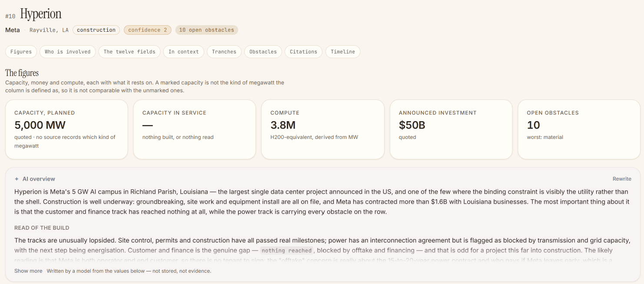Click the 3.8M compute value

click(x=283, y=125)
